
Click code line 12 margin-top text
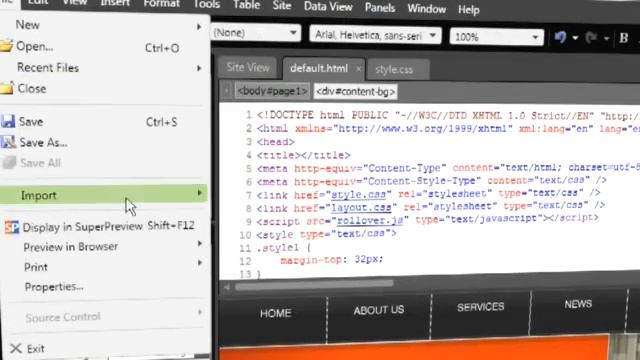(331, 260)
